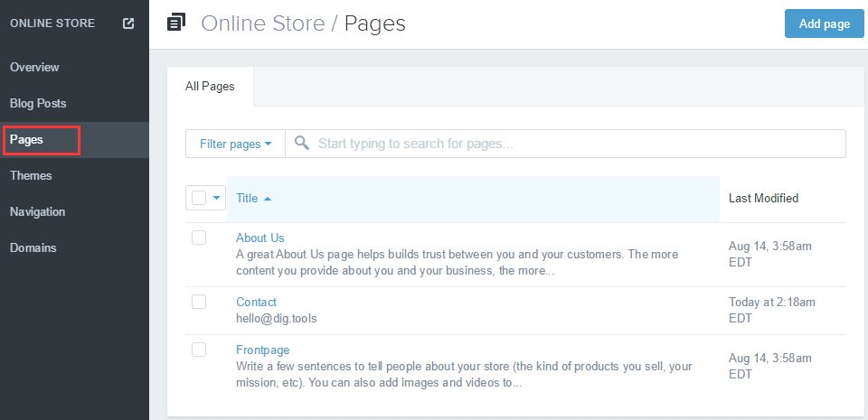
Task: Tick the Frontpage page checkbox
Action: 199,350
